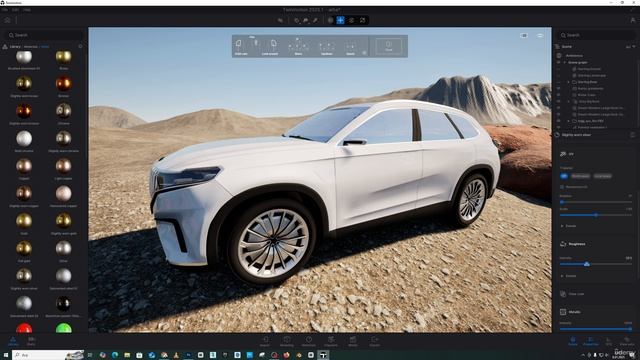This screenshot has width=640, height=360.
Task: Select the Brass material thumbnail
Action: tap(64, 56)
